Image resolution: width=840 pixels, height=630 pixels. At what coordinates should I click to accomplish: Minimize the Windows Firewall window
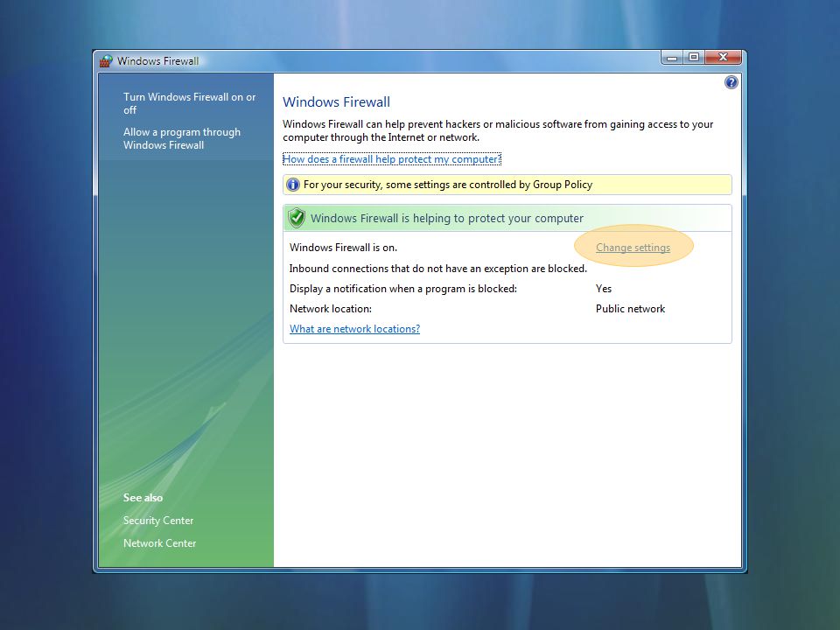[x=672, y=58]
